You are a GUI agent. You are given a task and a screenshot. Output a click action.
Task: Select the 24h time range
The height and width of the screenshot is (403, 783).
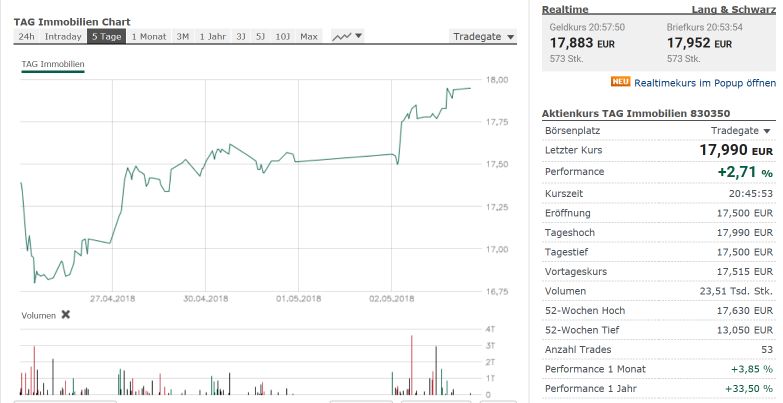coord(26,37)
